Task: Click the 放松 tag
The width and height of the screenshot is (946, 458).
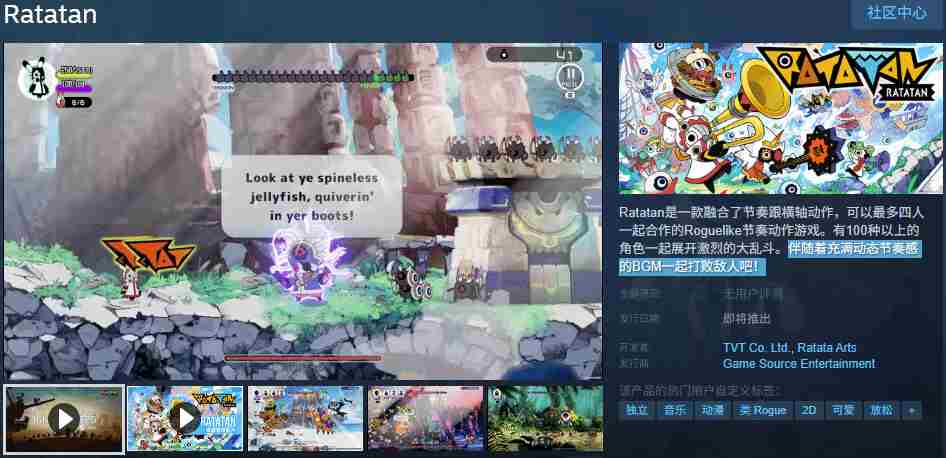Action: (880, 410)
